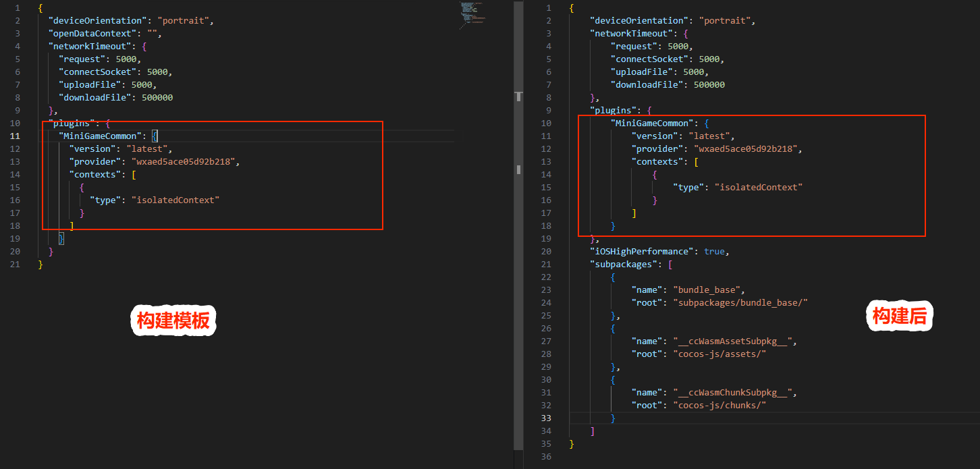
Task: Click "deviceOrientation" key in the left editor
Action: (98, 20)
